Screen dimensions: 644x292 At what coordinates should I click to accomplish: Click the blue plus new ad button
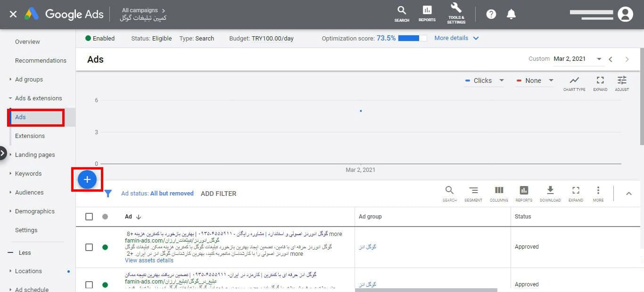pyautogui.click(x=87, y=179)
